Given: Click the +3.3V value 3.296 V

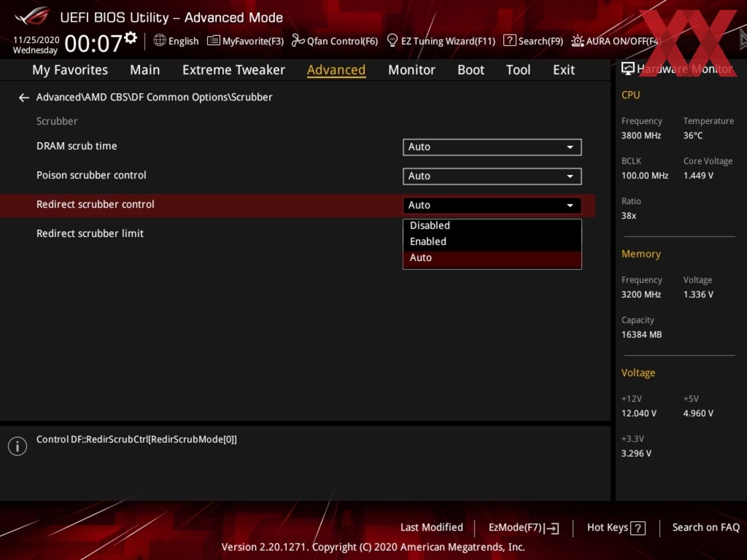Looking at the screenshot, I should point(636,453).
